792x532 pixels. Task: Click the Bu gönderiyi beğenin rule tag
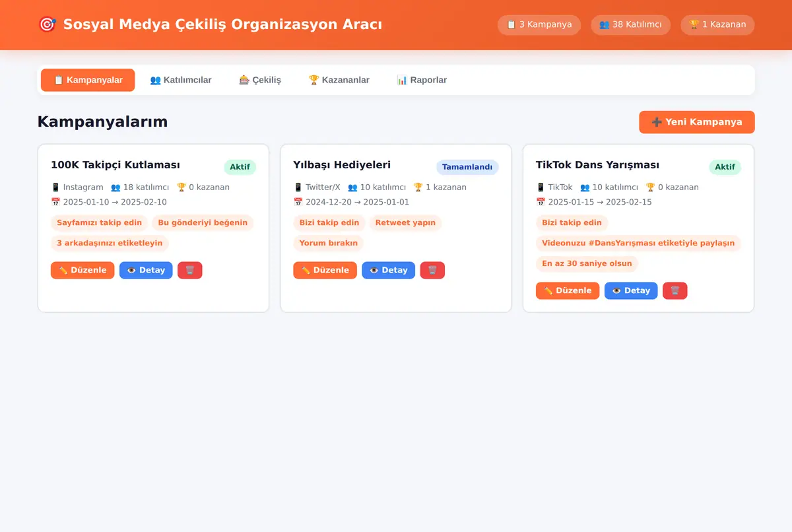[x=203, y=223]
